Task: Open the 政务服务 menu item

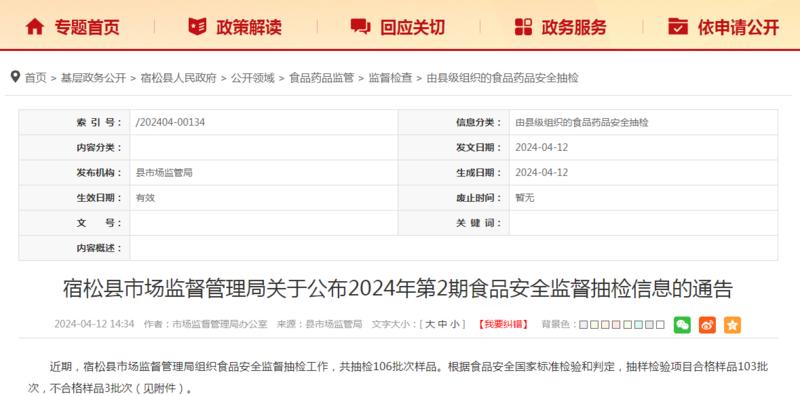Action: tap(574, 27)
